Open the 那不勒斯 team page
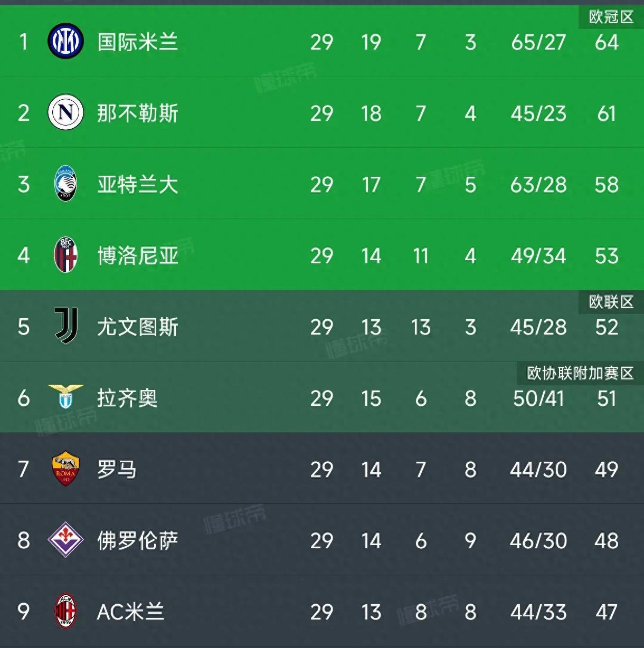644x648 pixels. point(138,113)
